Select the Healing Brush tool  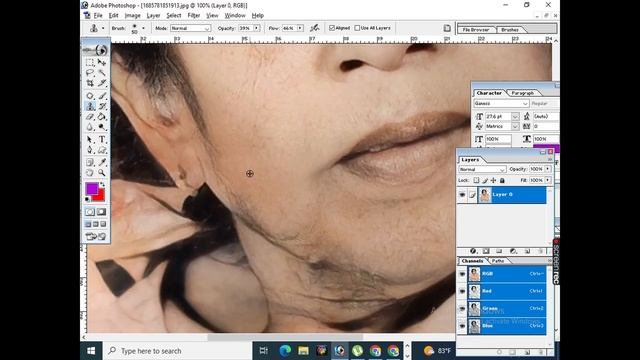[x=90, y=96]
